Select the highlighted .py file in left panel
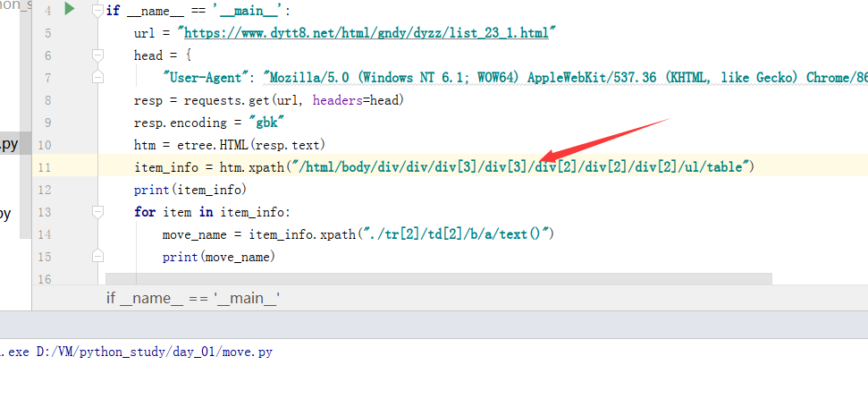The image size is (868, 399). point(9,144)
